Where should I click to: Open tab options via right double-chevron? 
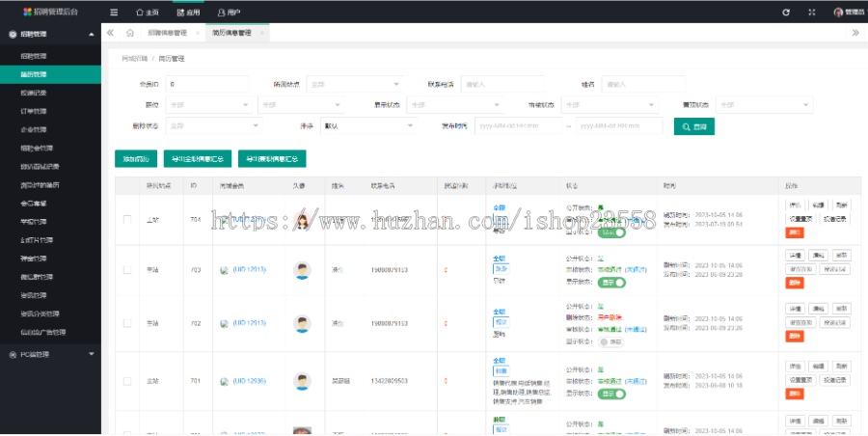[x=855, y=33]
